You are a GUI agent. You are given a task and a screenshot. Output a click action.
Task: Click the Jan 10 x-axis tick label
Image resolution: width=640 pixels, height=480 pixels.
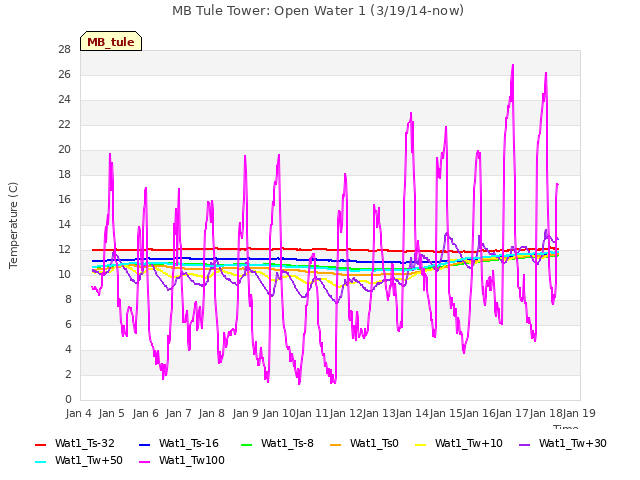pyautogui.click(x=278, y=413)
